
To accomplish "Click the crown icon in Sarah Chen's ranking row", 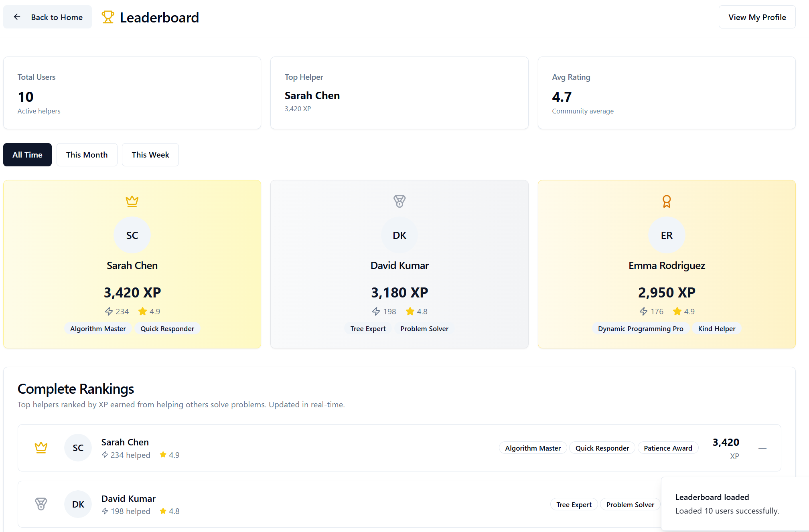I will click(x=41, y=447).
